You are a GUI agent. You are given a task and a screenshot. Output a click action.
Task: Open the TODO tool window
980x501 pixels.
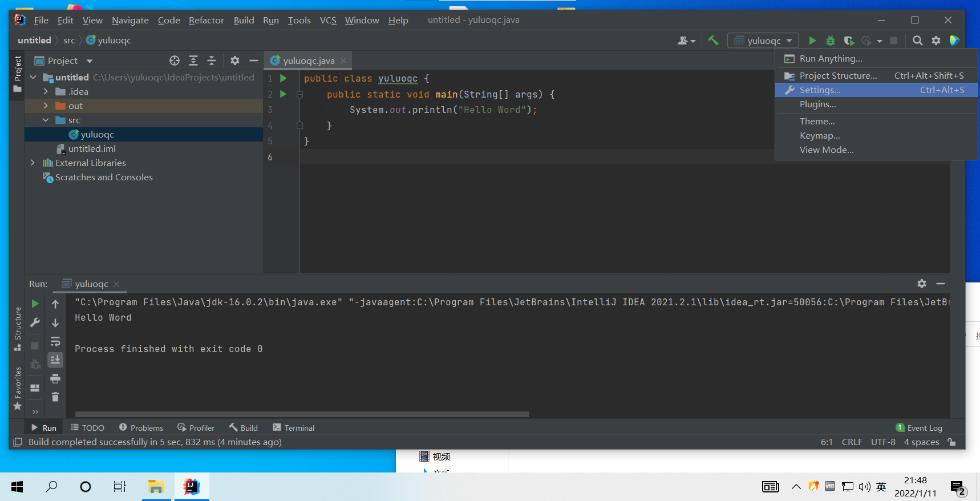coord(87,428)
